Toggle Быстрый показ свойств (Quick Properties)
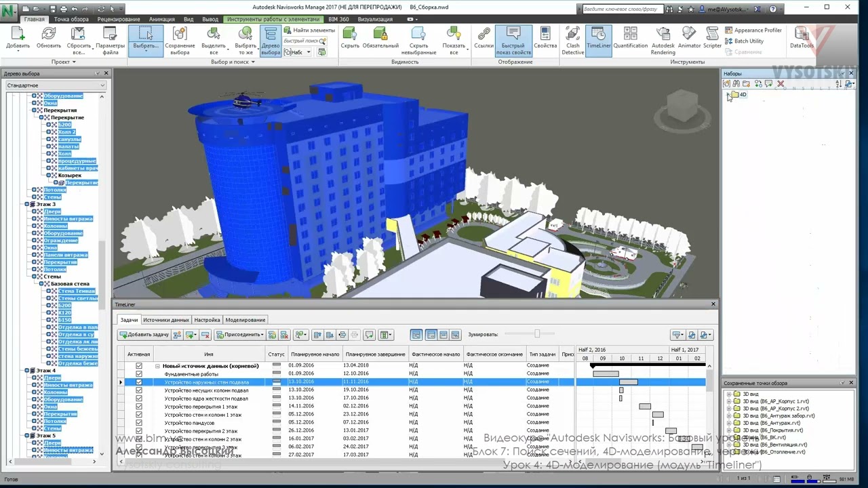Screen dimensions: 868x488 coord(513,41)
